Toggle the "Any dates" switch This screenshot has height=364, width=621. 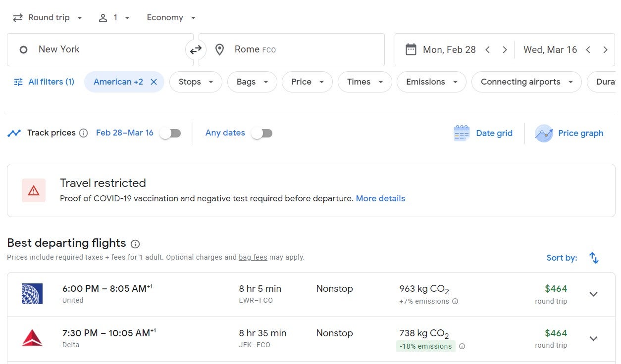coord(261,133)
